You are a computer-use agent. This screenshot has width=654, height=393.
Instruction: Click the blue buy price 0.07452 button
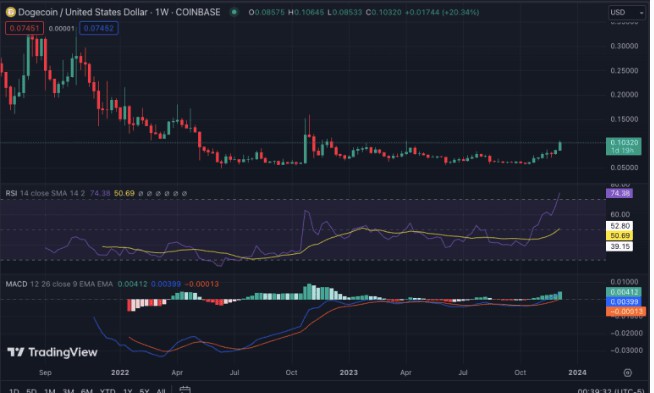click(x=98, y=28)
